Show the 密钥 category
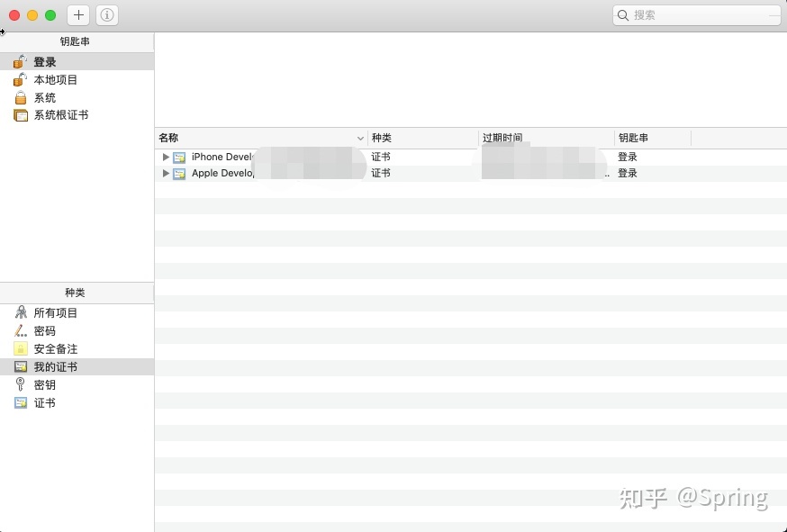 [x=77, y=385]
